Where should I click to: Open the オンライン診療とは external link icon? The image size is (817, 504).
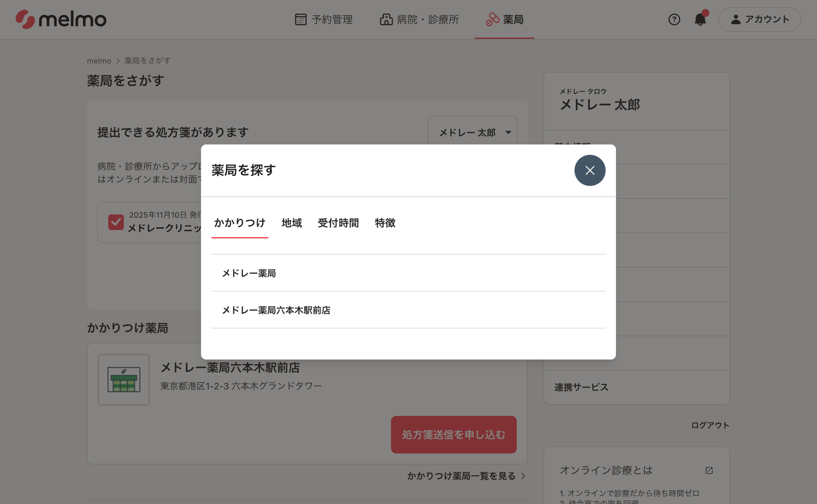coord(709,470)
